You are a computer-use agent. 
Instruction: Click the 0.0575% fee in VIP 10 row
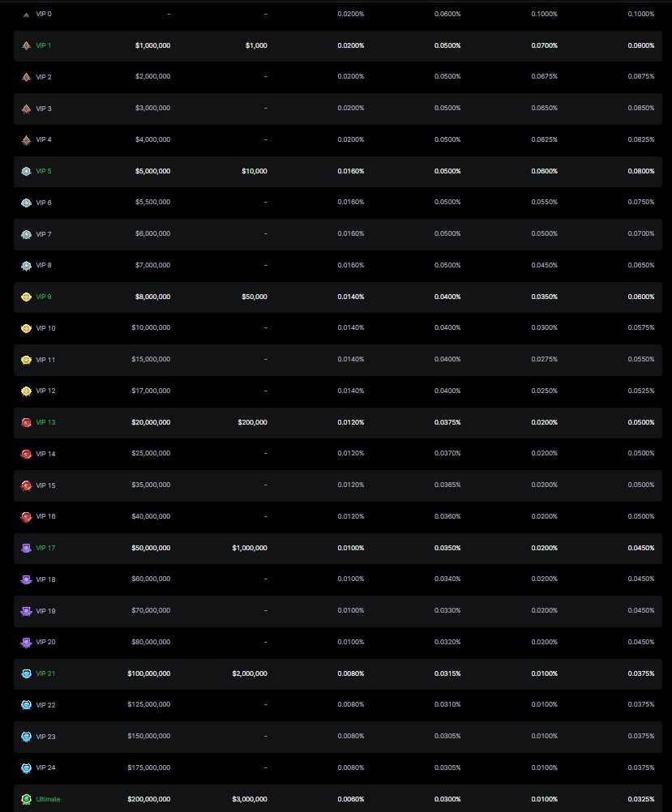tap(641, 328)
